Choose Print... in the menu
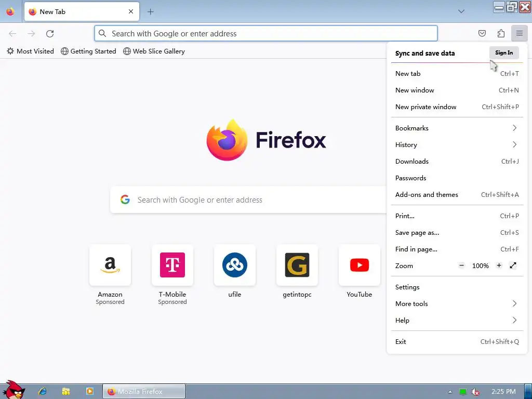 point(457,216)
